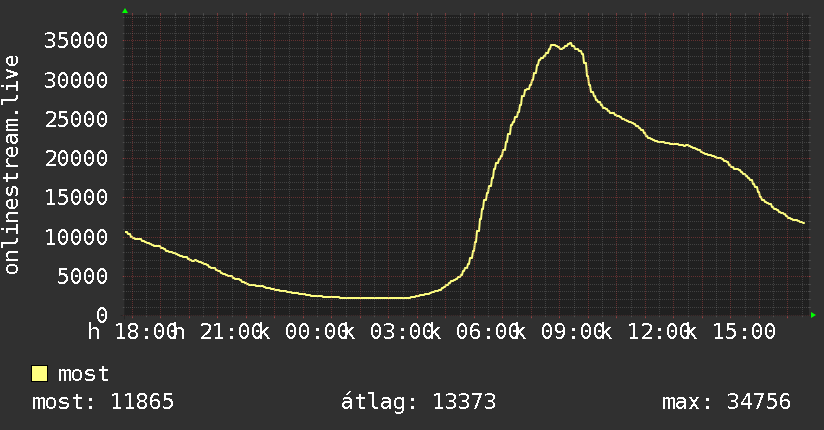Screen dimensions: 824x430
Task: Click the 'most: 11865' current value
Action: click(102, 402)
